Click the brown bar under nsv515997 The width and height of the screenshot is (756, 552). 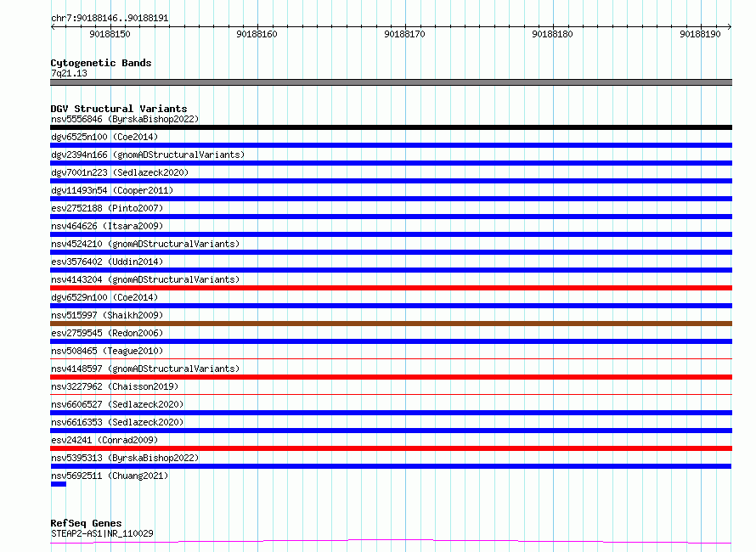click(x=391, y=324)
